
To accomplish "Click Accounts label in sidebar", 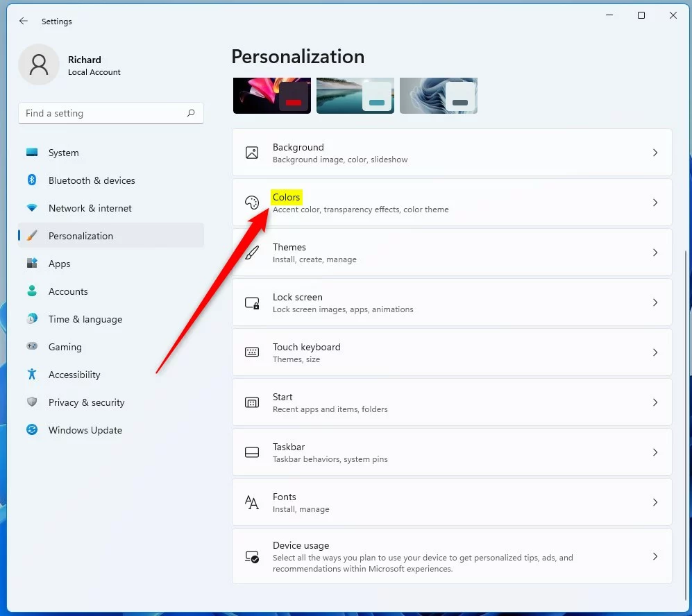I will (x=68, y=291).
